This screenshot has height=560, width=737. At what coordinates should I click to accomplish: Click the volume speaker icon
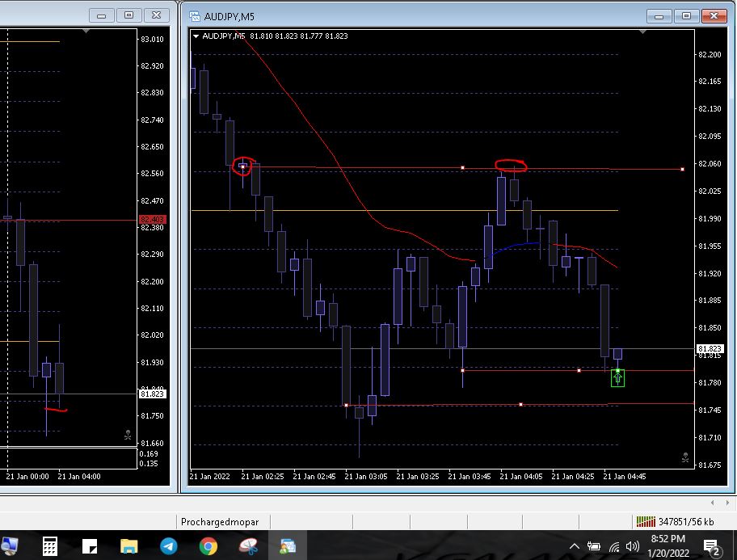[633, 547]
